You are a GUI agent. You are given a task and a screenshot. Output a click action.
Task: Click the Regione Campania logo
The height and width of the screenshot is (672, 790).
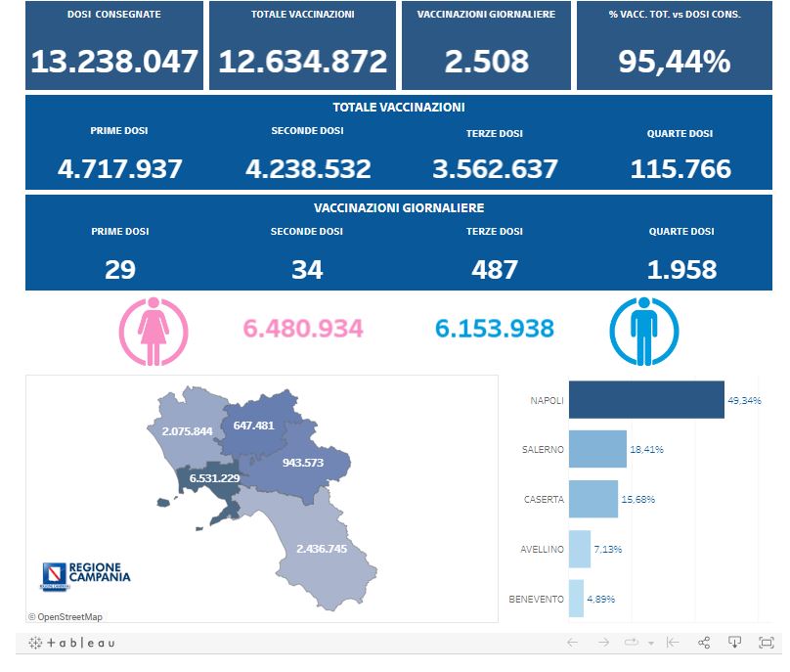click(86, 576)
